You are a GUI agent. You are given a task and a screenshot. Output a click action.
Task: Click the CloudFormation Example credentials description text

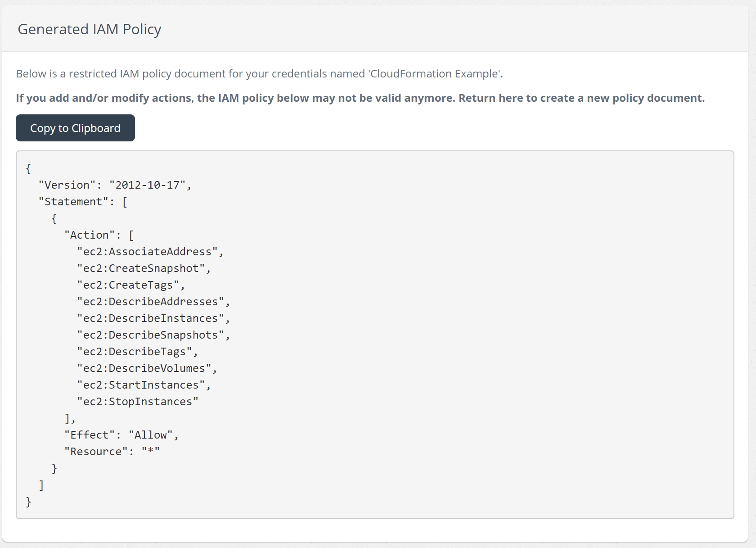coord(260,73)
